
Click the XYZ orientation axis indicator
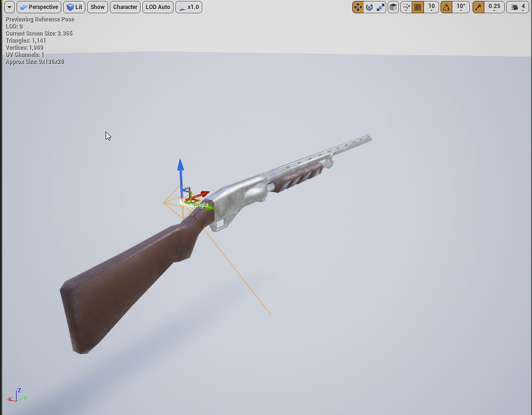coord(17,396)
